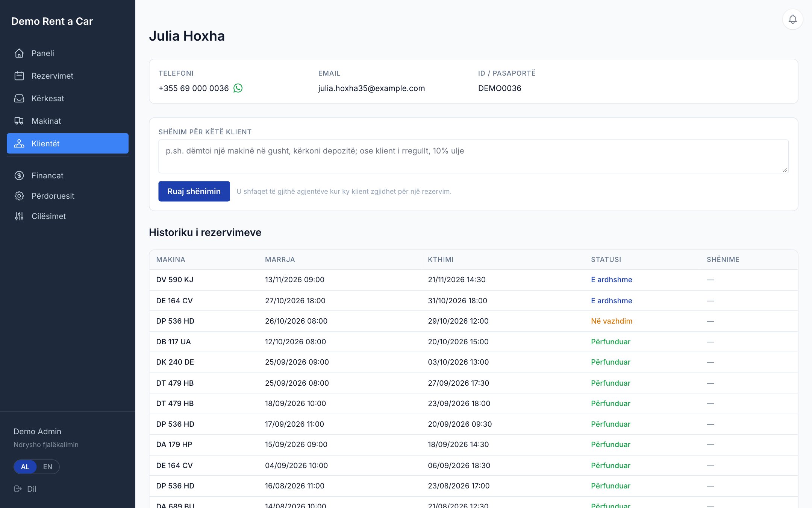Image resolution: width=812 pixels, height=508 pixels.
Task: Focus the client note text area
Action: click(473, 156)
